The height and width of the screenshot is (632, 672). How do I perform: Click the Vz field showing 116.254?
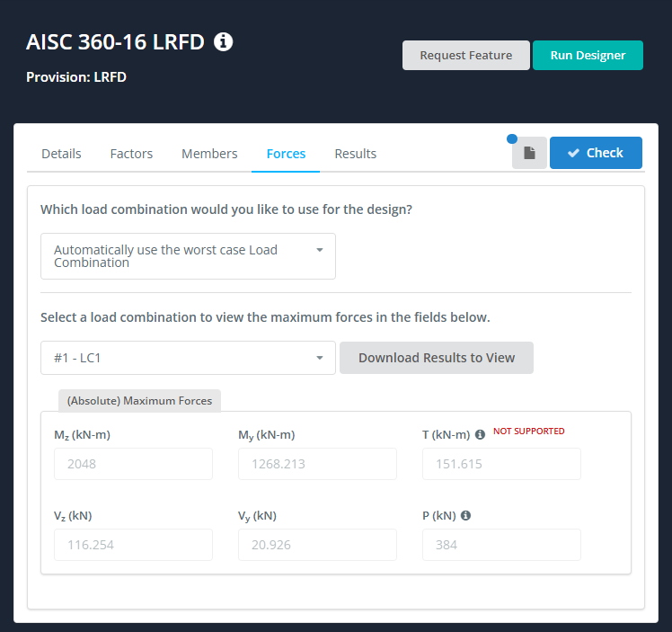click(133, 545)
